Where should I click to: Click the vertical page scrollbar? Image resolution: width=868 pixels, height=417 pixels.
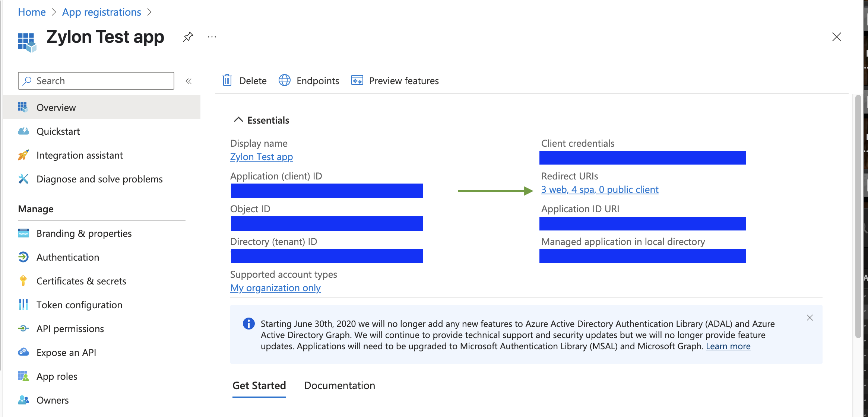pos(858,216)
